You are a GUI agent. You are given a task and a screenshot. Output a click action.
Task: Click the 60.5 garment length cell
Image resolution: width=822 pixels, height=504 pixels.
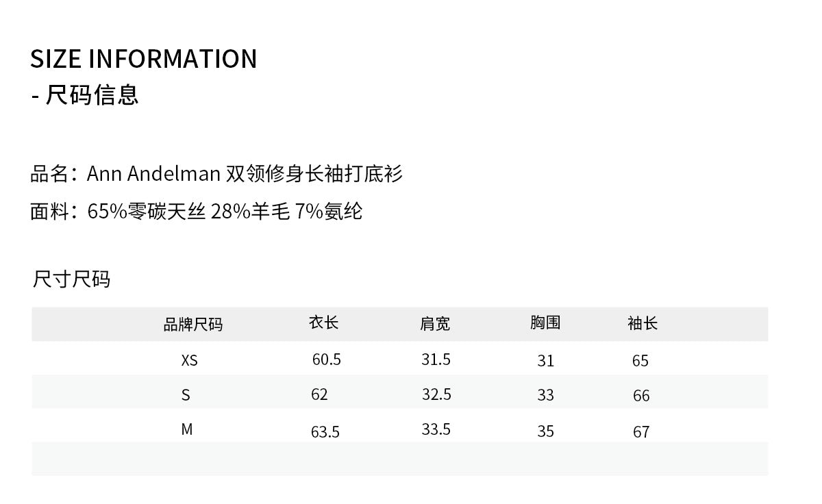point(326,360)
